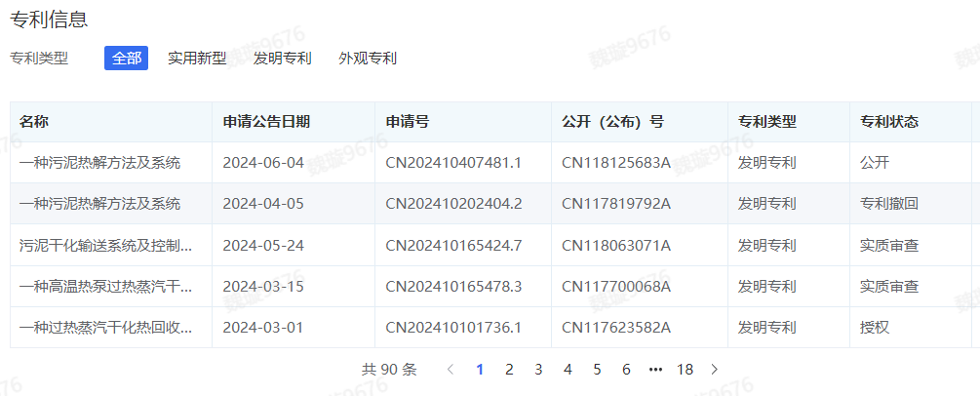Screen dimensions: 980x396
Task: Click the 专利状态 column header
Action: [x=888, y=122]
